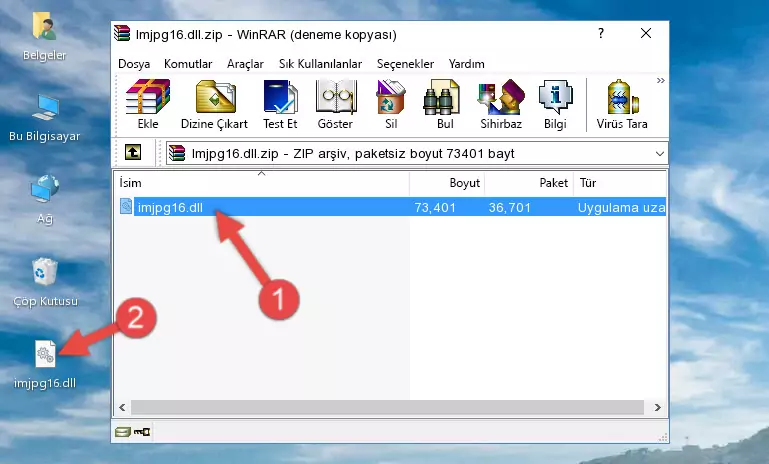Click the Ekle (Add) toolbar icon
769x464 pixels.
tap(148, 104)
